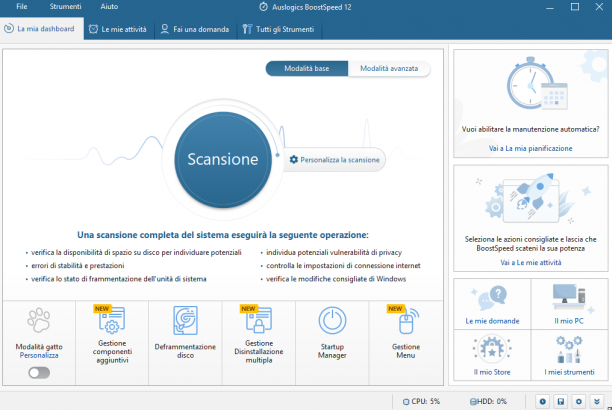
Task: Click the Il mio PC label
Action: pos(569,321)
